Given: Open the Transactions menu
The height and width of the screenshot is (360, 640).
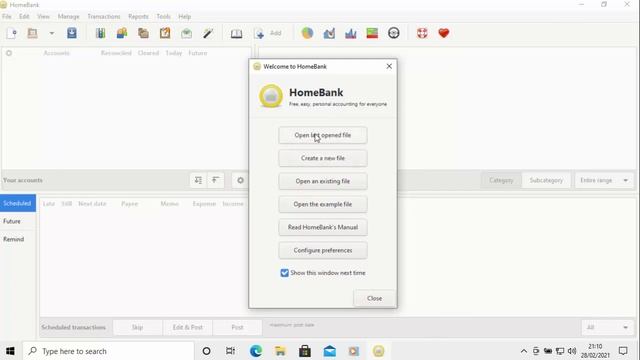Looking at the screenshot, I should tap(104, 16).
